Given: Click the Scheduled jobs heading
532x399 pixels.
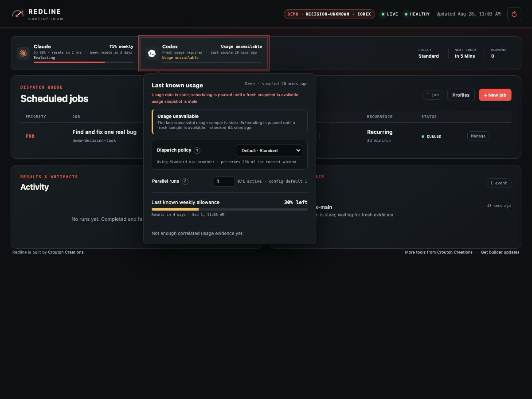Looking at the screenshot, I should [55, 98].
